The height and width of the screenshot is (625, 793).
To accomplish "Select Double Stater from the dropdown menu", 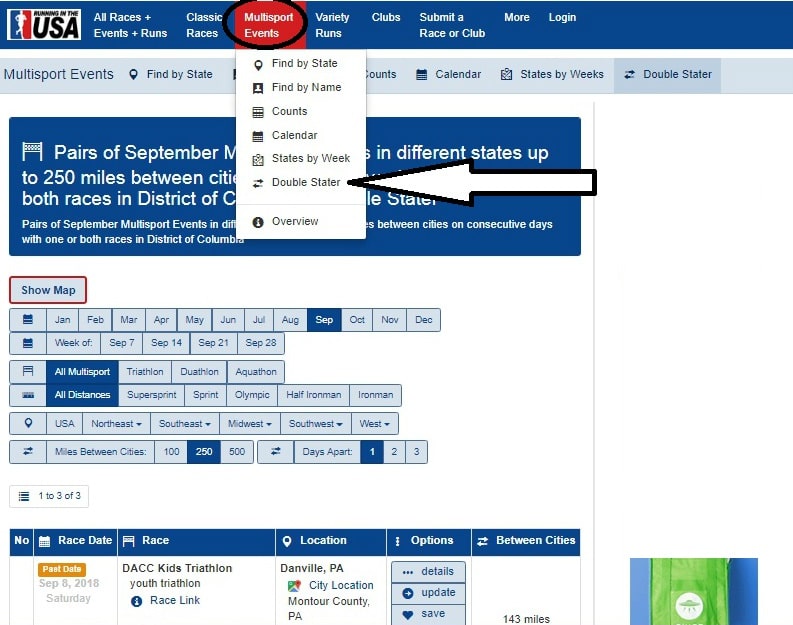I will (x=305, y=182).
